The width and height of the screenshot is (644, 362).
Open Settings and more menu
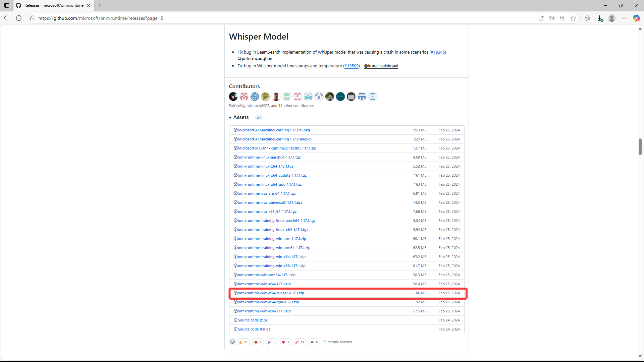coord(624,18)
